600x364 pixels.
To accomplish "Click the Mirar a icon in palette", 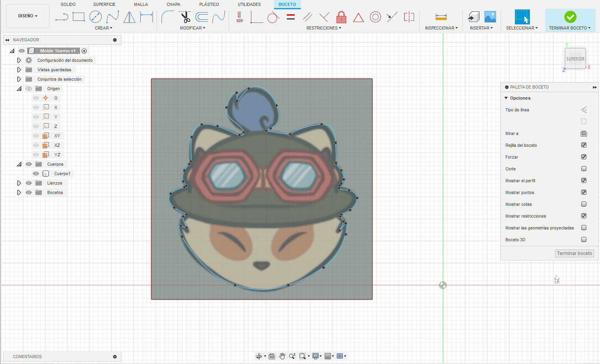I will coord(584,133).
